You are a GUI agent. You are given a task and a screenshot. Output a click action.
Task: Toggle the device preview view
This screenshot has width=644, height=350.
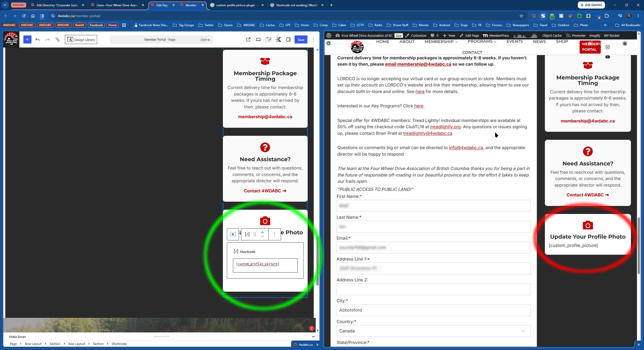click(258, 39)
